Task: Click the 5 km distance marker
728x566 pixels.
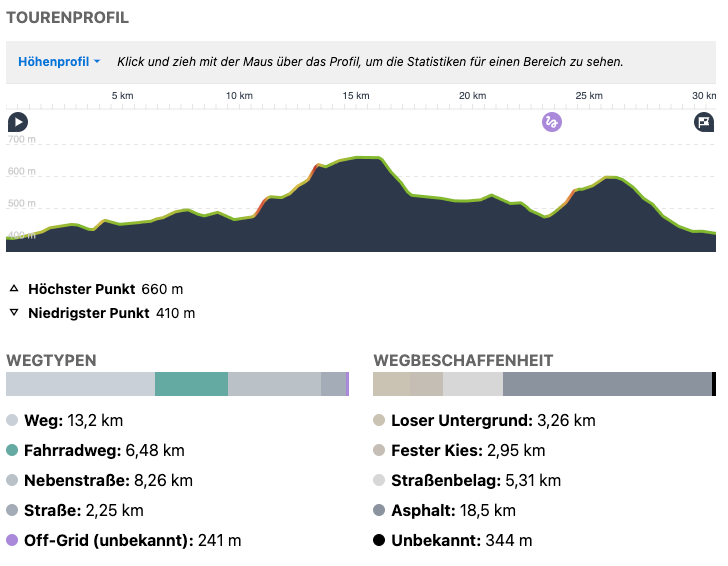Action: point(122,95)
